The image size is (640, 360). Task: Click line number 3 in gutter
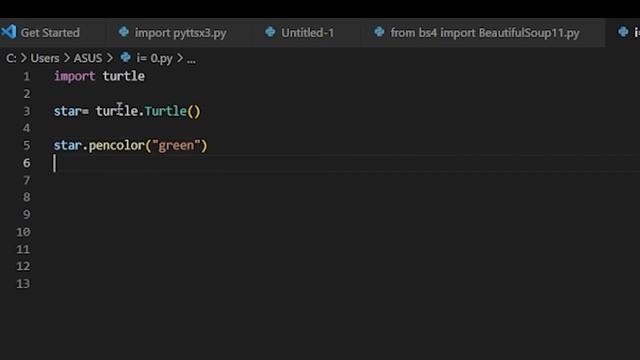pyautogui.click(x=27, y=111)
